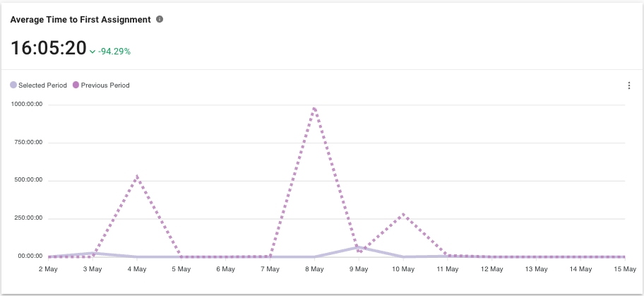The height and width of the screenshot is (296, 644).
Task: Toggle the Previous Period legend series
Action: coord(105,85)
